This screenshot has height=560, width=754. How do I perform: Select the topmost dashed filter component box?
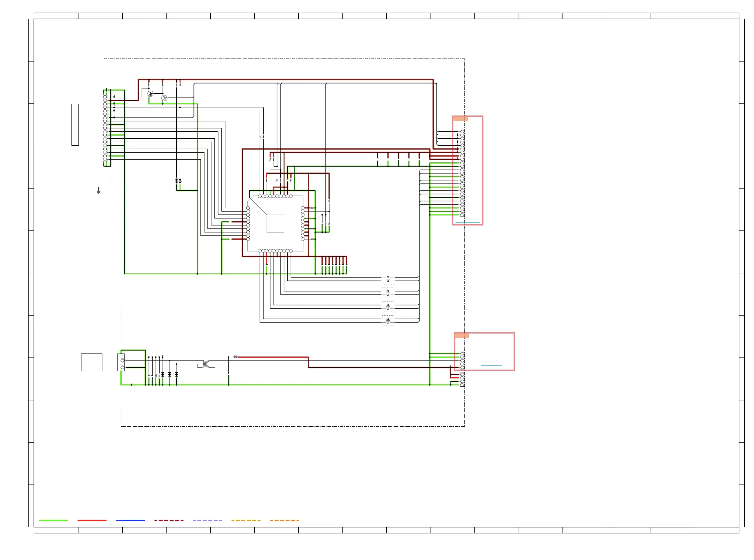[x=388, y=279]
